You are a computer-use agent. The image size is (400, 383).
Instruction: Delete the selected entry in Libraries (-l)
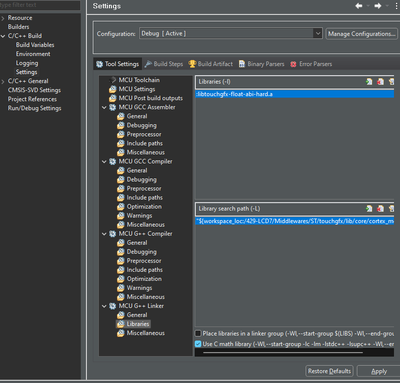[380, 82]
